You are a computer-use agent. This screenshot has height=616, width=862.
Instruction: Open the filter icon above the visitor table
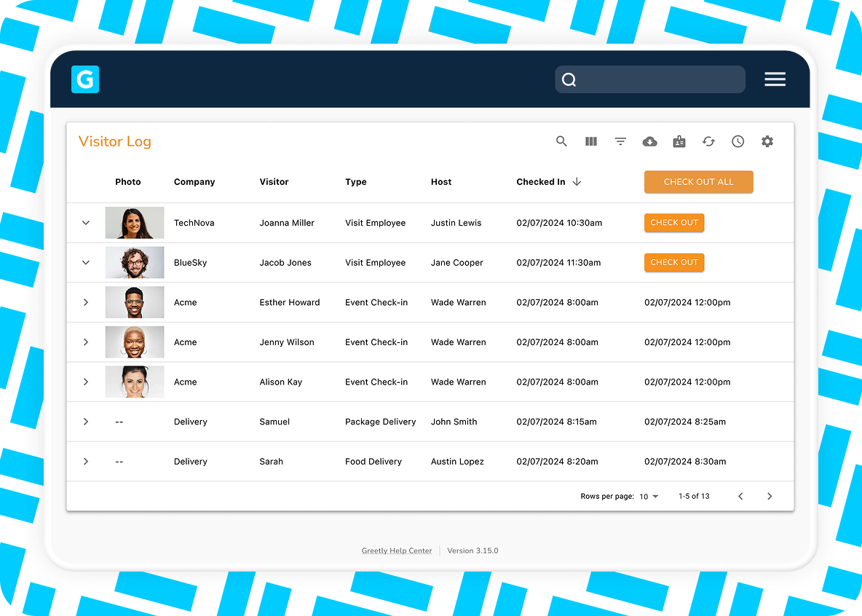pos(620,141)
